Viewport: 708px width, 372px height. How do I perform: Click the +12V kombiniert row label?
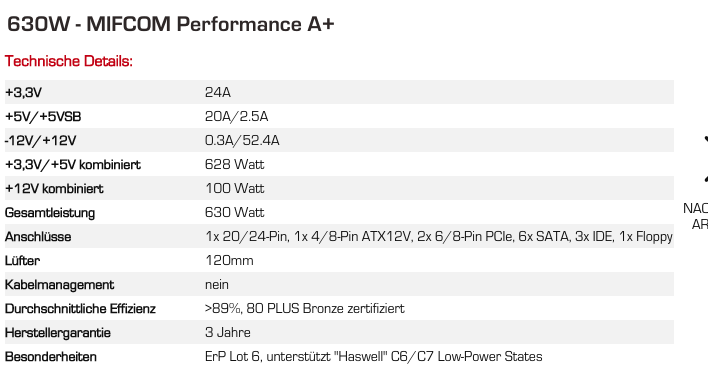pos(54,188)
